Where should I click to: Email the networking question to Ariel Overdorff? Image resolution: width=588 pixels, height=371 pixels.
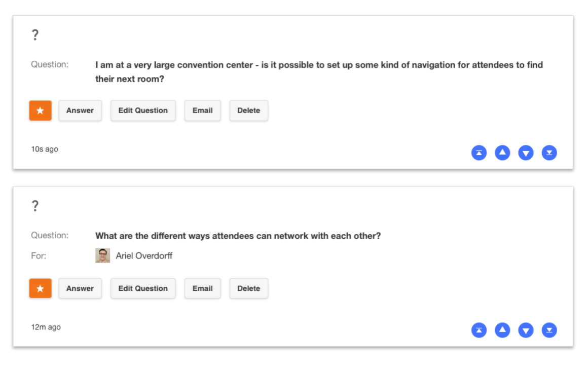[202, 288]
